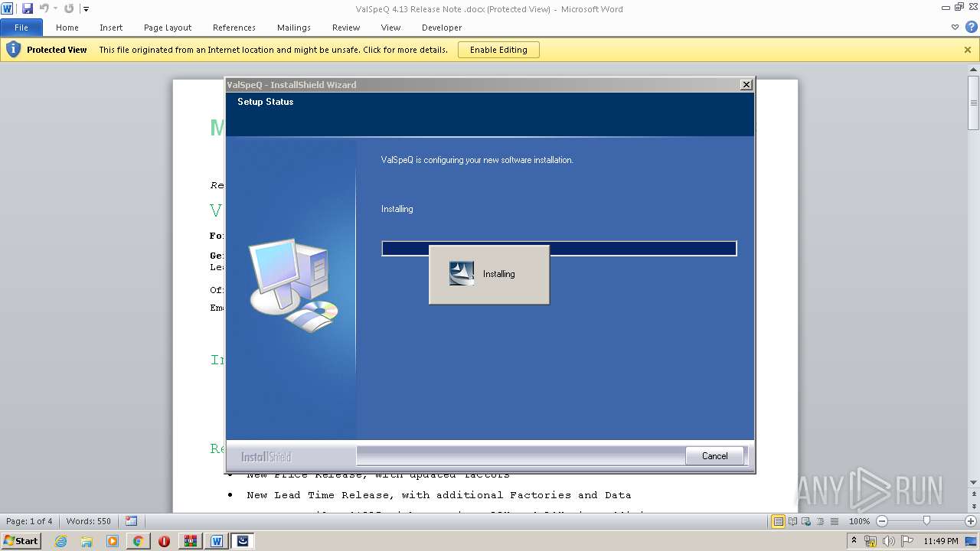The width and height of the screenshot is (980, 551).
Task: Launch Internet Explorer from taskbar
Action: click(x=60, y=541)
